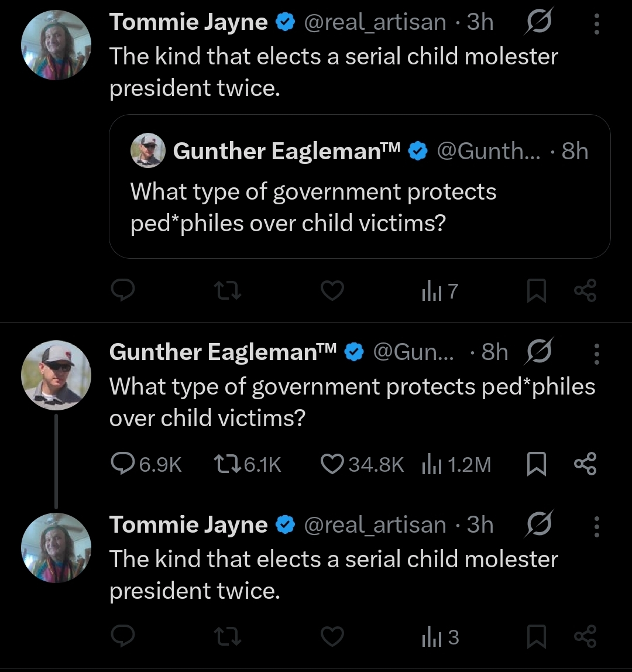This screenshot has width=632, height=672.
Task: Open more options on Gunther Eagleman post
Action: 596,354
